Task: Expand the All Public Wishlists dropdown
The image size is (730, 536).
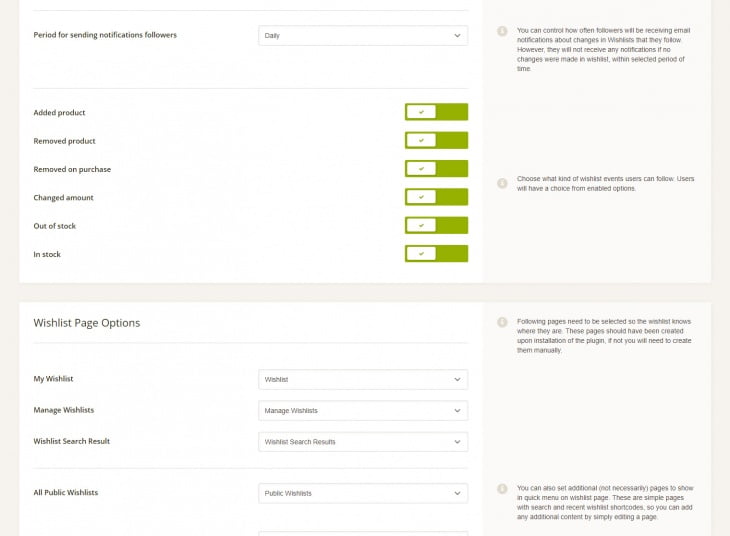Action: coord(363,493)
